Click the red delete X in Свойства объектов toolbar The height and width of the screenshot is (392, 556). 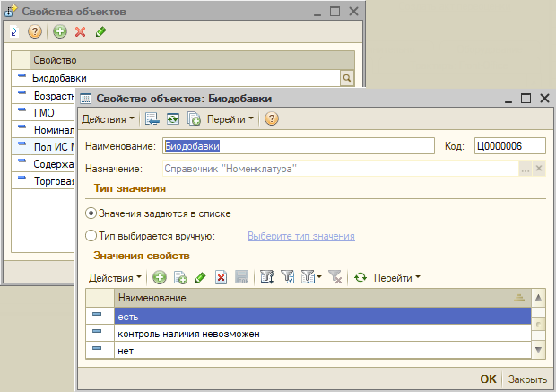point(80,32)
